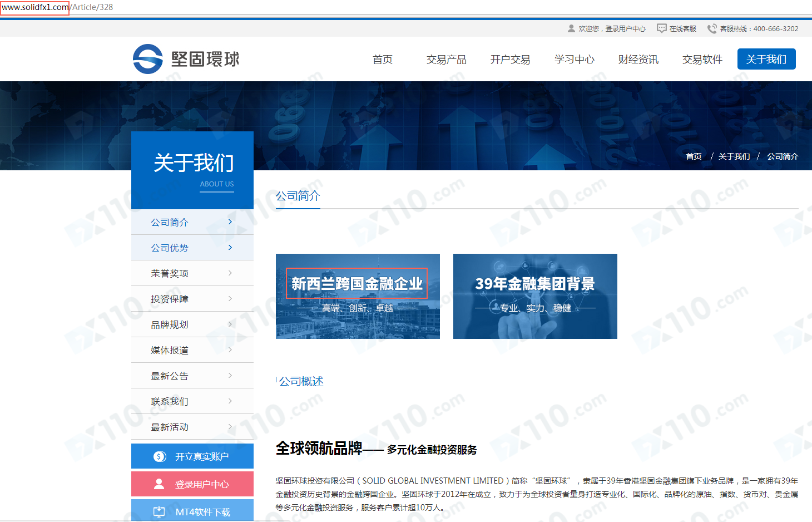Click the user icon next to 欢迎您
Screen dimensions: 812x522
click(570, 28)
